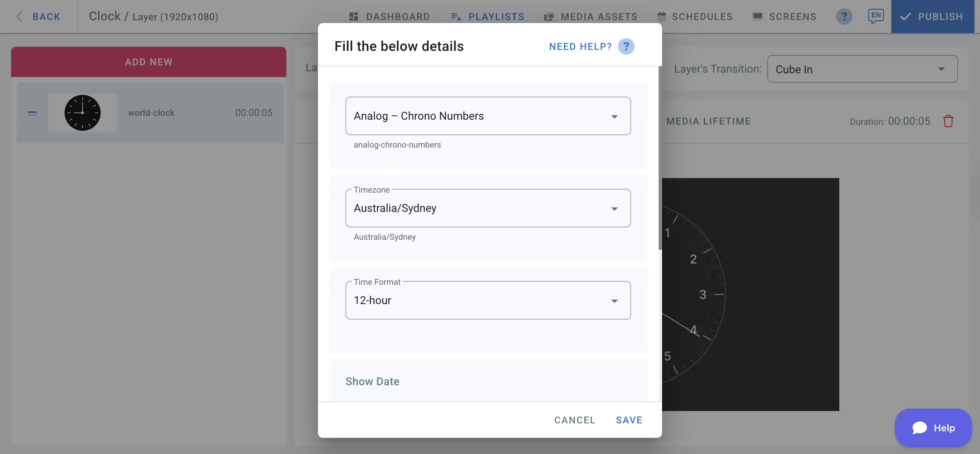Click the red trash delete icon
Image resolution: width=980 pixels, height=454 pixels.
[948, 121]
